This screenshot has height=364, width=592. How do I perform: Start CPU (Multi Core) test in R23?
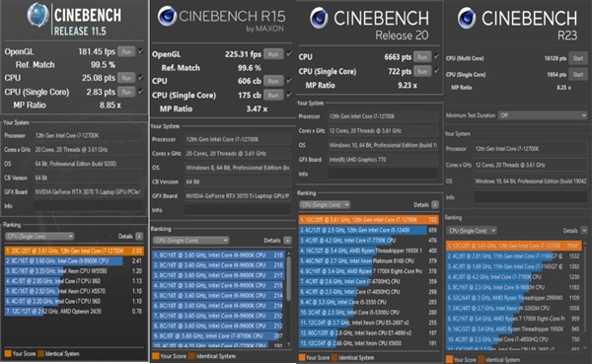pos(578,58)
